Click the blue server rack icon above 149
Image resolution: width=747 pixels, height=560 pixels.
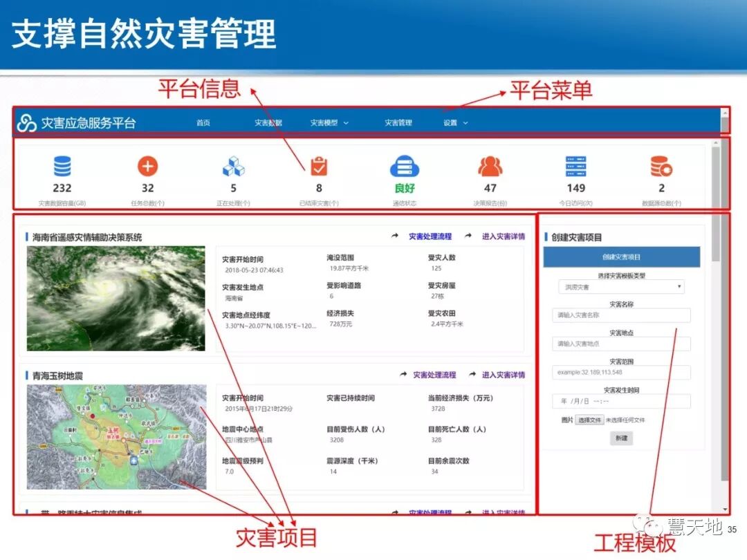(575, 166)
